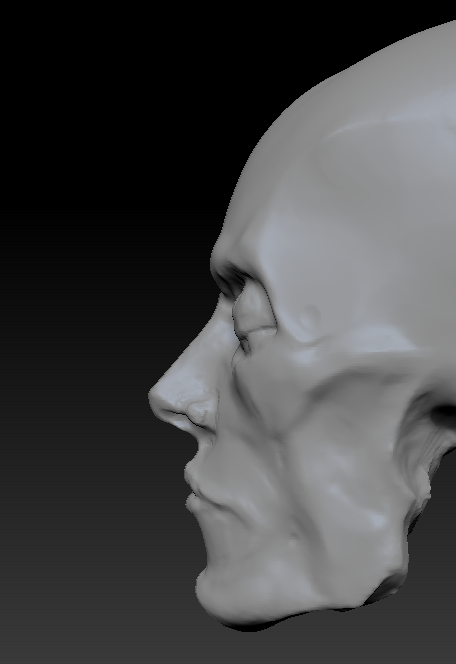Click the brow ridge above the eye
The height and width of the screenshot is (664, 456).
[x=232, y=271]
